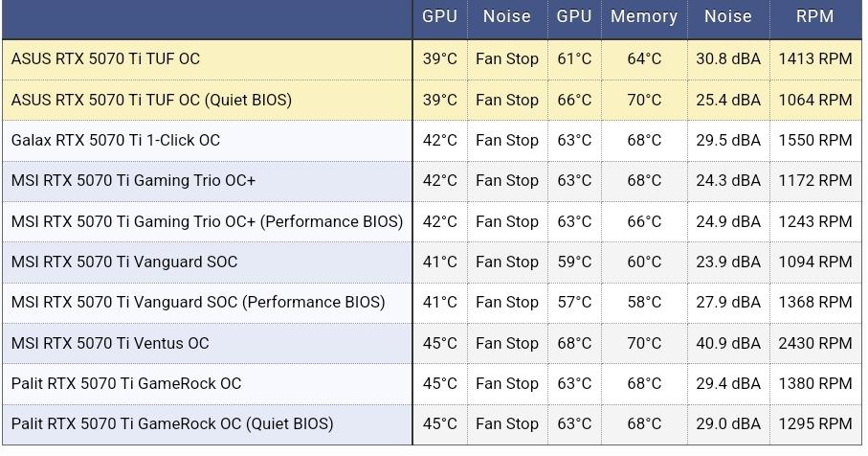
Task: Click the RPM column header
Action: click(814, 16)
